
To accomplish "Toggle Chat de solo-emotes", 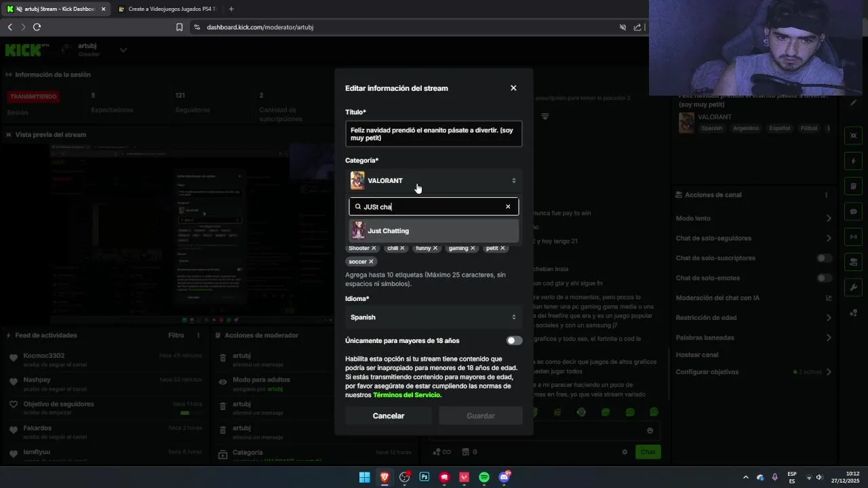I will point(824,278).
